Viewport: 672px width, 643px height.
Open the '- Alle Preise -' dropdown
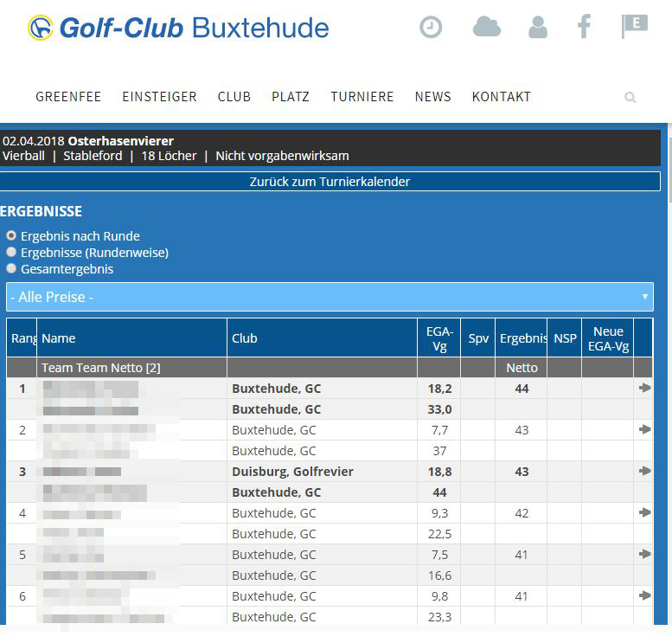coord(330,297)
